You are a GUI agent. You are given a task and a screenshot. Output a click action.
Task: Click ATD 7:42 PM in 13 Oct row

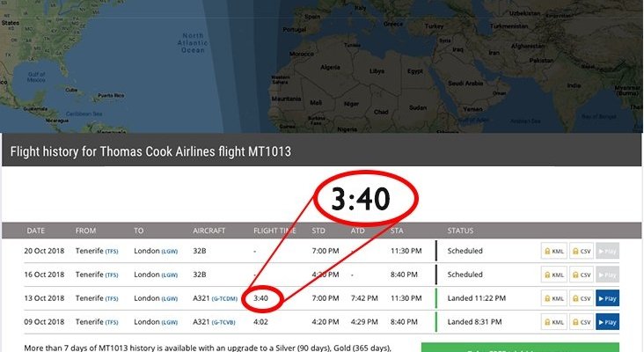[x=364, y=298]
